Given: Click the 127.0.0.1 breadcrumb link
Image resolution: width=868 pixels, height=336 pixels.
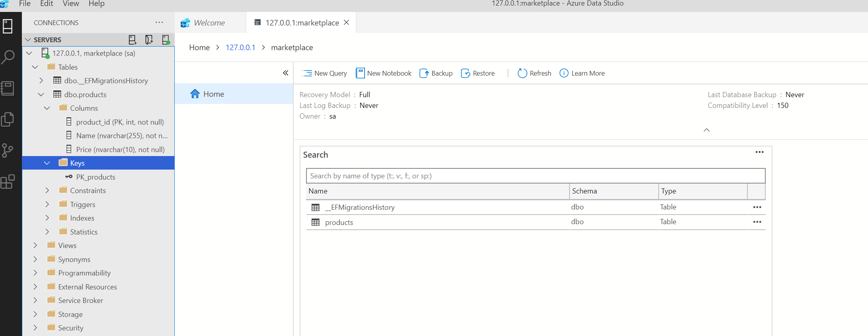Looking at the screenshot, I should (240, 47).
